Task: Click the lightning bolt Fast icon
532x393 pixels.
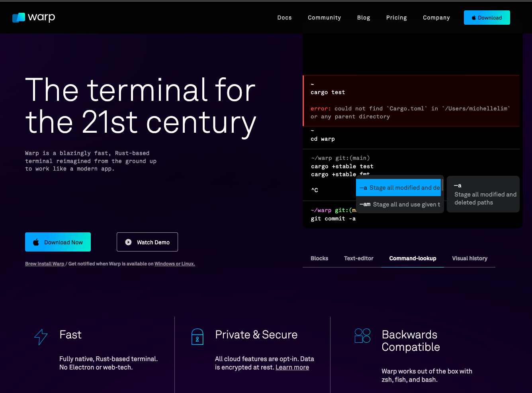Action: click(41, 337)
